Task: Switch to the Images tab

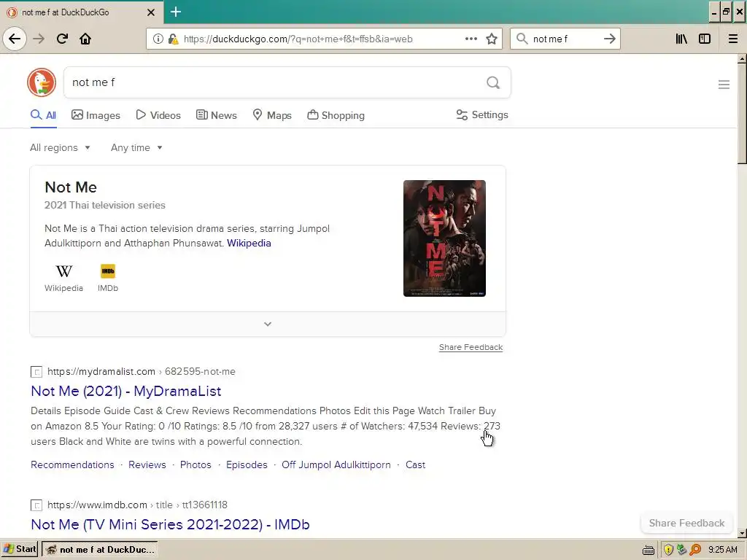Action: [x=96, y=115]
